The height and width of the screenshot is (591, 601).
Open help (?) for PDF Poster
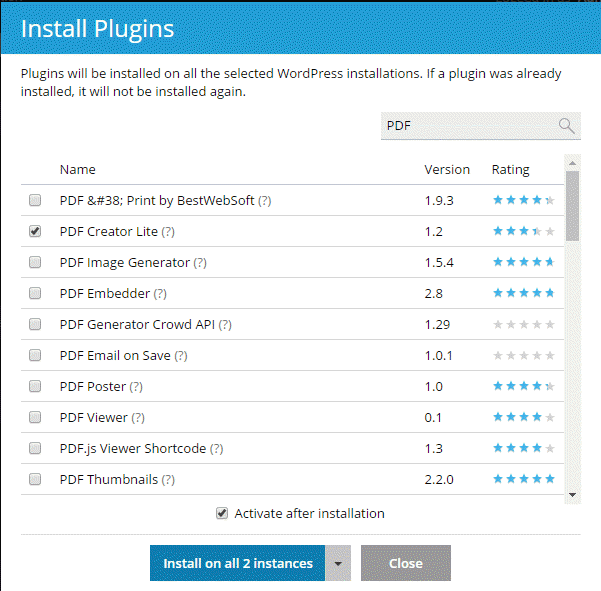point(136,387)
